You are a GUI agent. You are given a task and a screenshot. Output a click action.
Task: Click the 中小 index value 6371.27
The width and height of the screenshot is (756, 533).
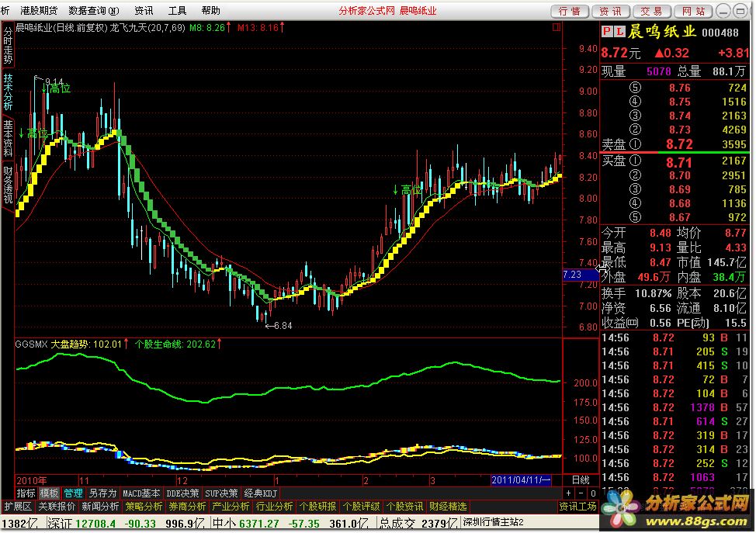click(259, 524)
